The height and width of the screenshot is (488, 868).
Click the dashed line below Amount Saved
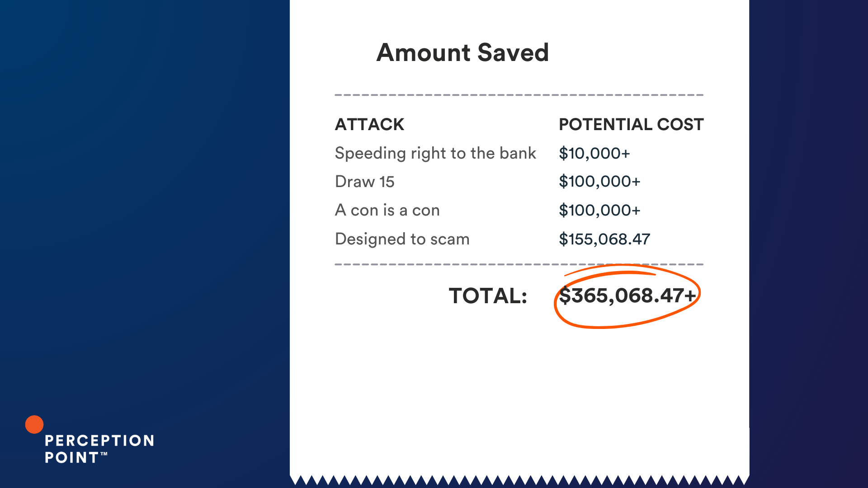(519, 95)
